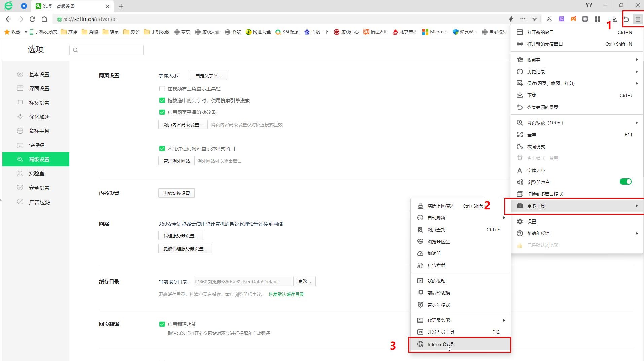Click the lightning speed mode icon
The image size is (644, 361).
[x=511, y=19]
